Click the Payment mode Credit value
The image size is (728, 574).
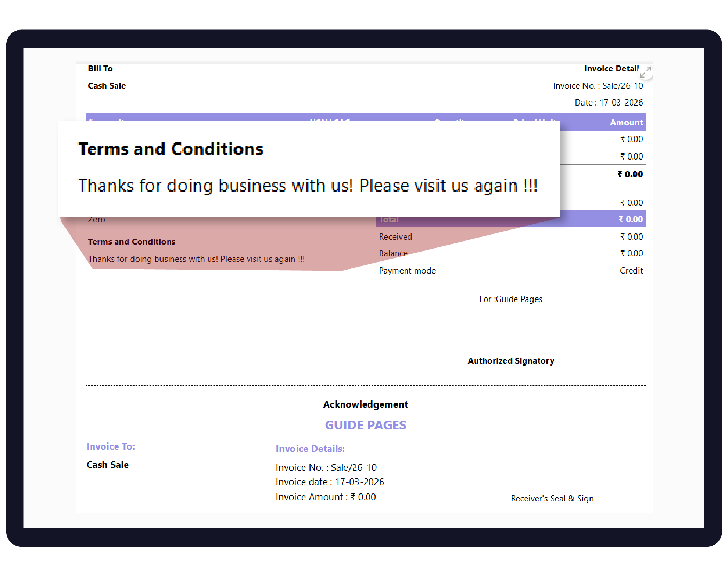click(631, 271)
